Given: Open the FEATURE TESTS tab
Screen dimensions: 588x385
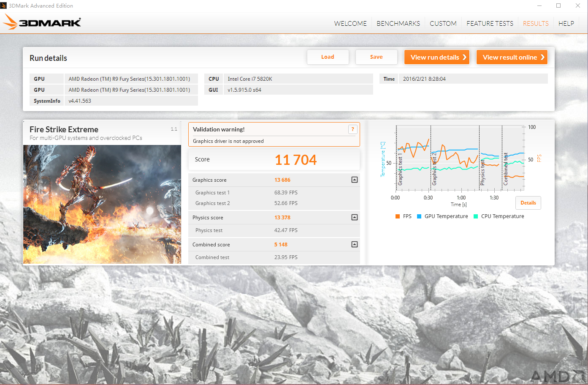Looking at the screenshot, I should pos(490,24).
